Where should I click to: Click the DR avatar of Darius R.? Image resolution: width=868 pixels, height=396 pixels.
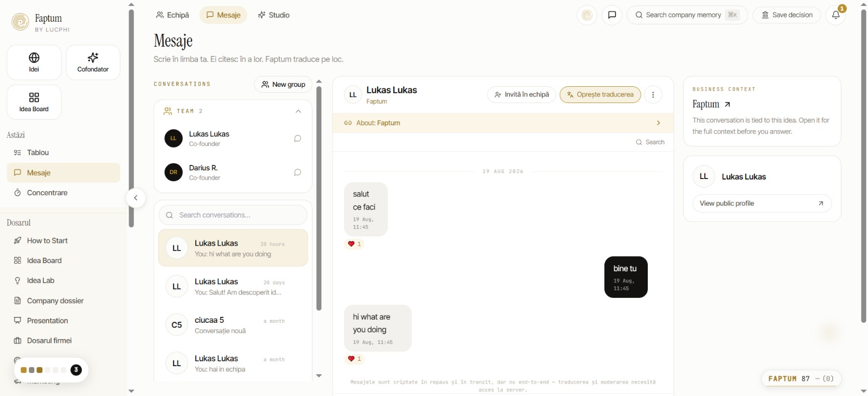click(x=174, y=173)
